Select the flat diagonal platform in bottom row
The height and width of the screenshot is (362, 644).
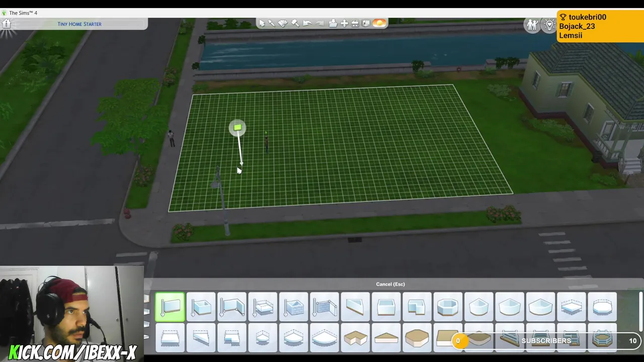click(201, 338)
